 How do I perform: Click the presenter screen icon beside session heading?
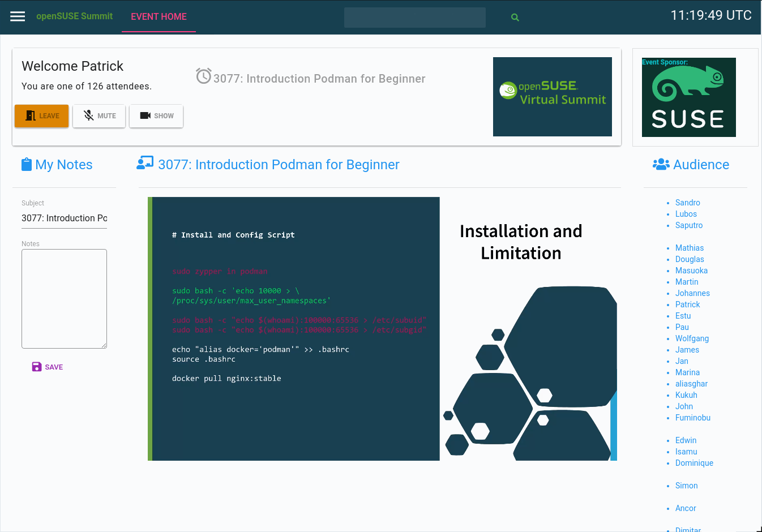145,163
